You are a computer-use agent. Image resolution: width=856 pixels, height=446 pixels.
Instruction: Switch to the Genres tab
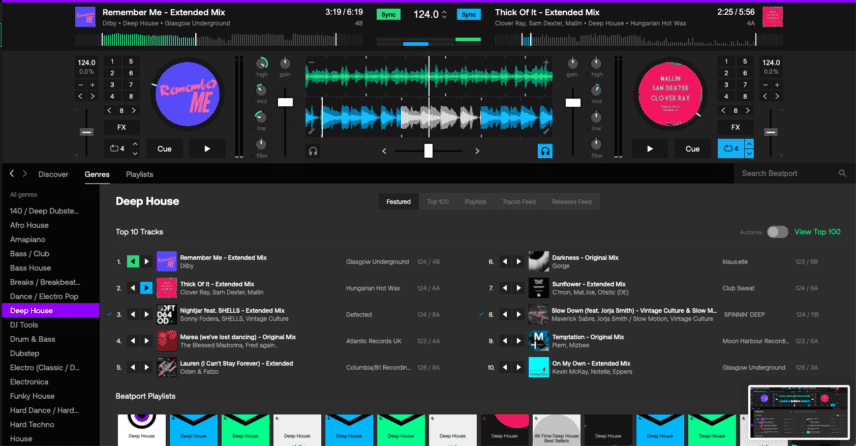click(x=97, y=174)
